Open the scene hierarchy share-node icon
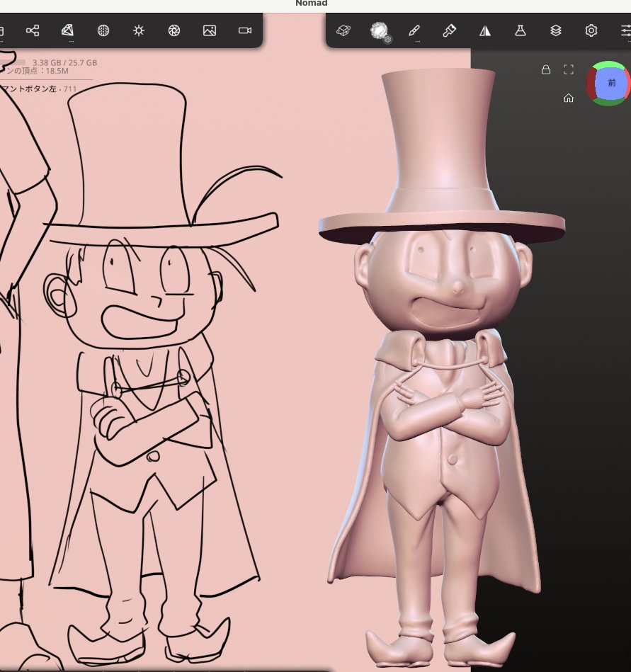The height and width of the screenshot is (672, 631). point(33,30)
